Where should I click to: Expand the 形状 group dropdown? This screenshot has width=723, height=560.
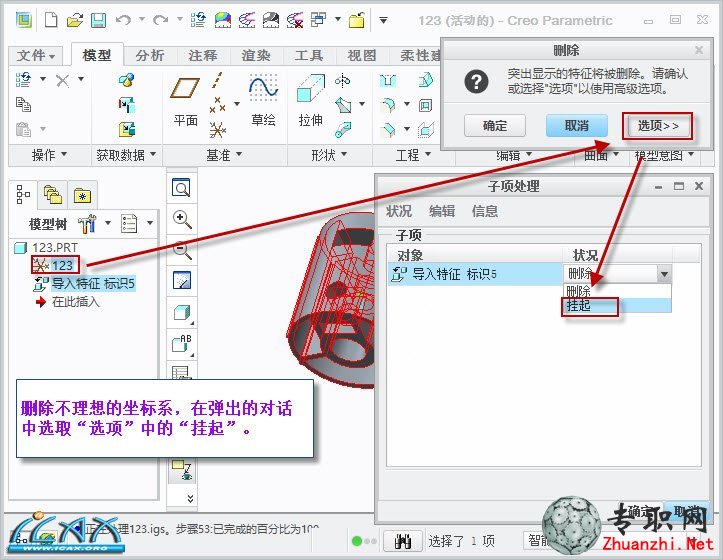pos(329,155)
